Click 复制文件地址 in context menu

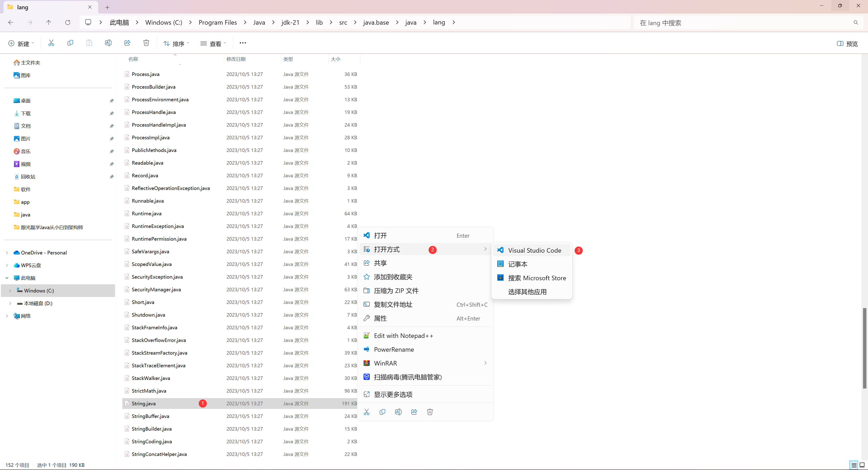pyautogui.click(x=426, y=304)
